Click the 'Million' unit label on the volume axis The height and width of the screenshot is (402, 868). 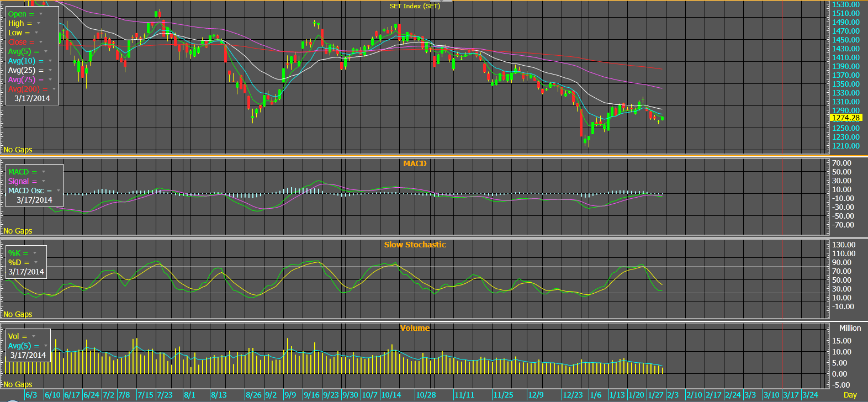pyautogui.click(x=850, y=328)
